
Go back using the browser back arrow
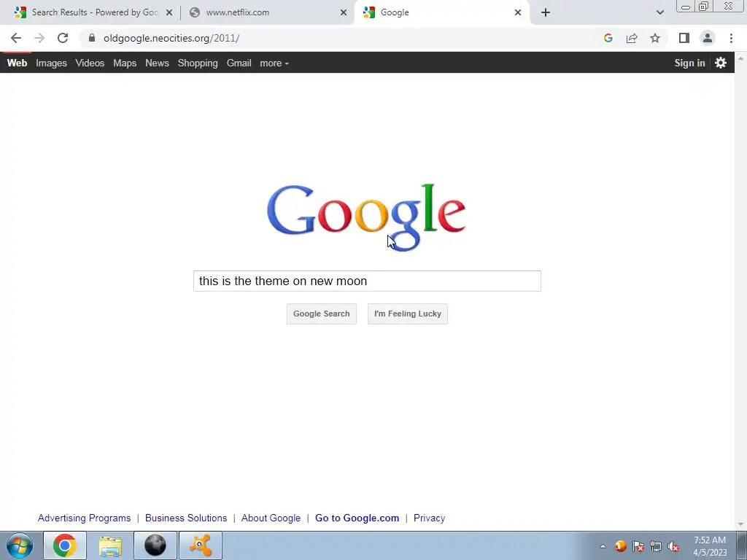(16, 38)
